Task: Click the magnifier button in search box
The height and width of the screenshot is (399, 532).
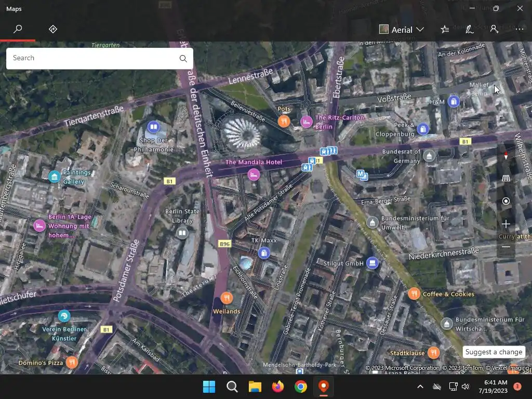Action: point(183,58)
